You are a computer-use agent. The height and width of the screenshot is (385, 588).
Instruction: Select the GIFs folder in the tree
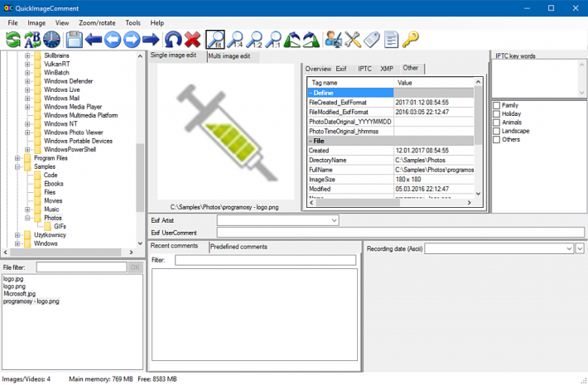(x=60, y=227)
